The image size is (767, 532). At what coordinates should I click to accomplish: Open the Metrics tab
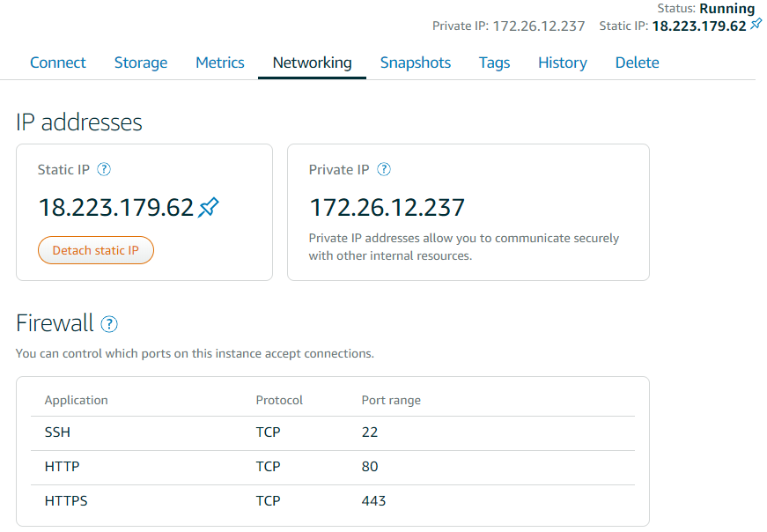(220, 63)
